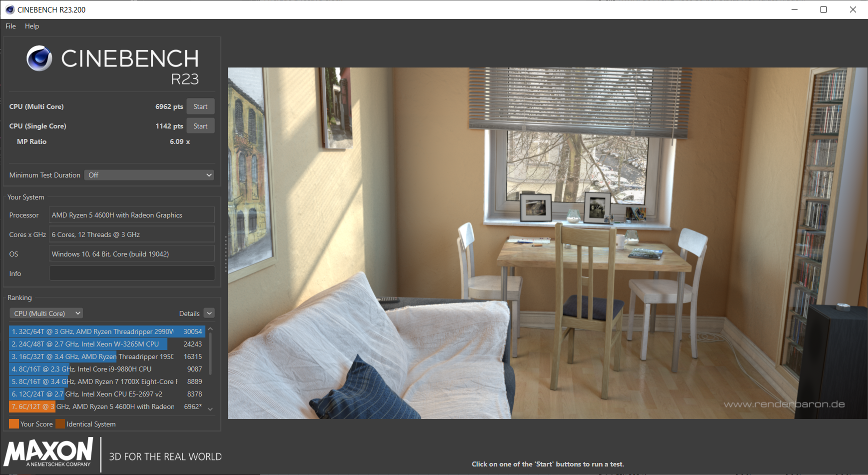Click the 6962 pts multi core score
This screenshot has width=868, height=475.
tap(169, 106)
